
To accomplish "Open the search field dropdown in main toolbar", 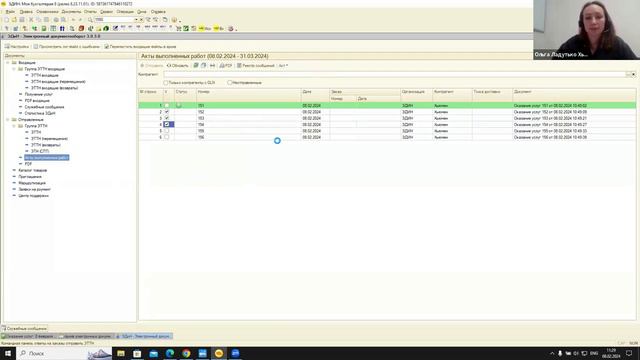I will tap(136, 20).
